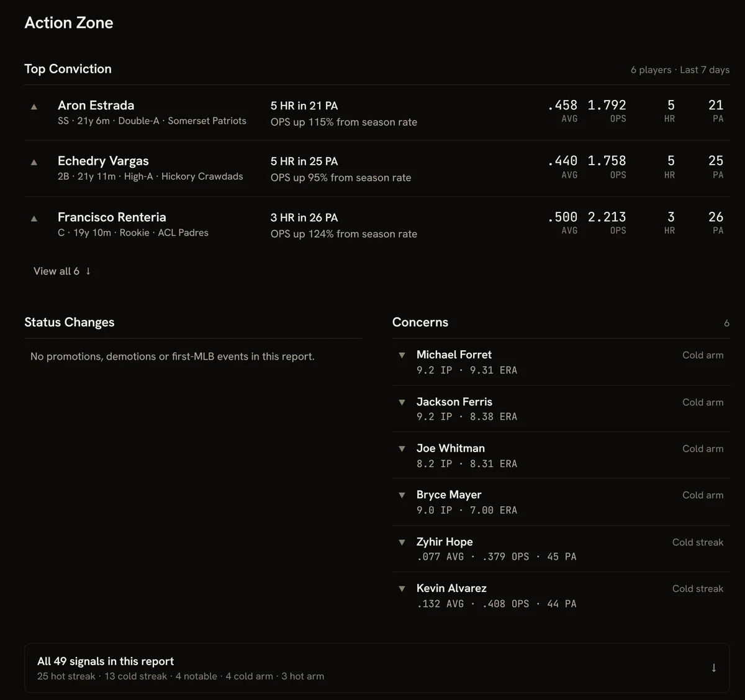Viewport: 745px width, 700px height.
Task: Click the 'All 49 signals in this report' title
Action: (x=106, y=661)
